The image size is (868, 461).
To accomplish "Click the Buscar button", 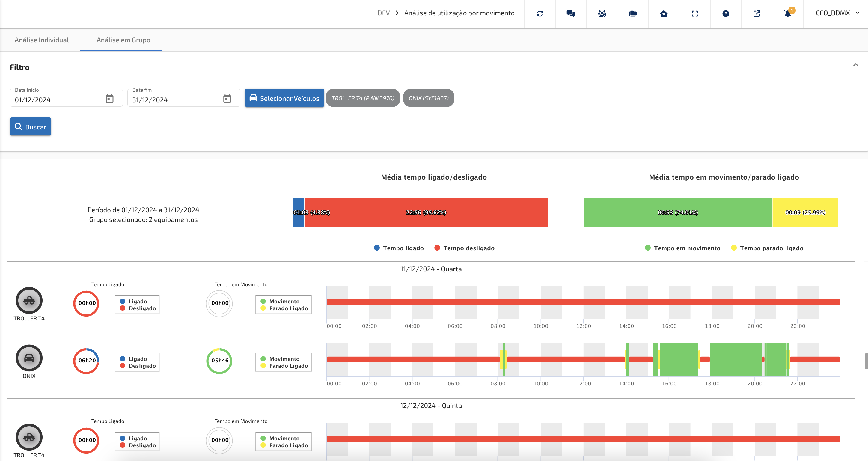I will tap(31, 127).
